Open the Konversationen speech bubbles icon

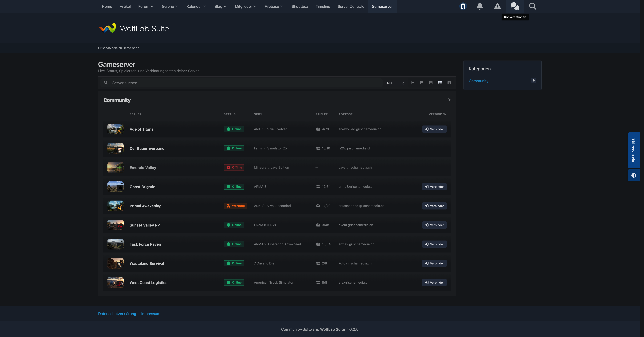pyautogui.click(x=515, y=6)
